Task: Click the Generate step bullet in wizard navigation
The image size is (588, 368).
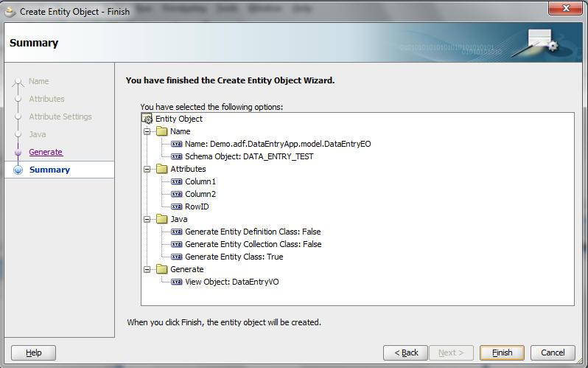Action: point(18,152)
